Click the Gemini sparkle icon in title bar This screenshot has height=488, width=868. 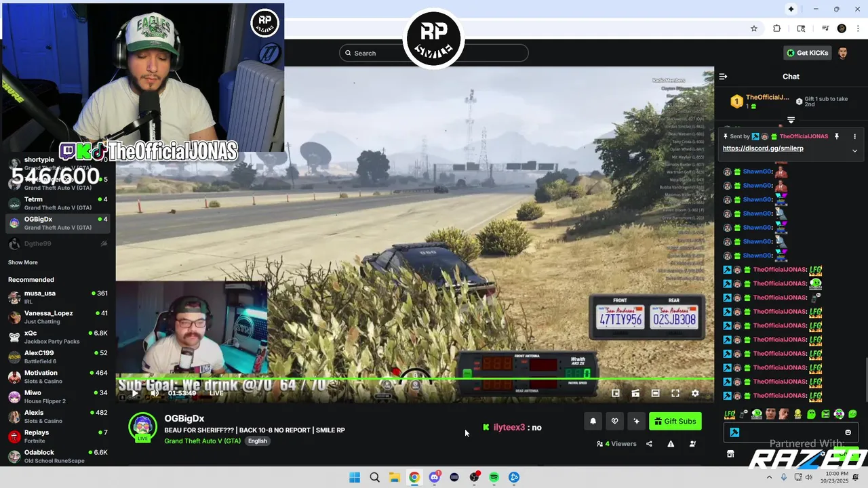[x=791, y=9]
